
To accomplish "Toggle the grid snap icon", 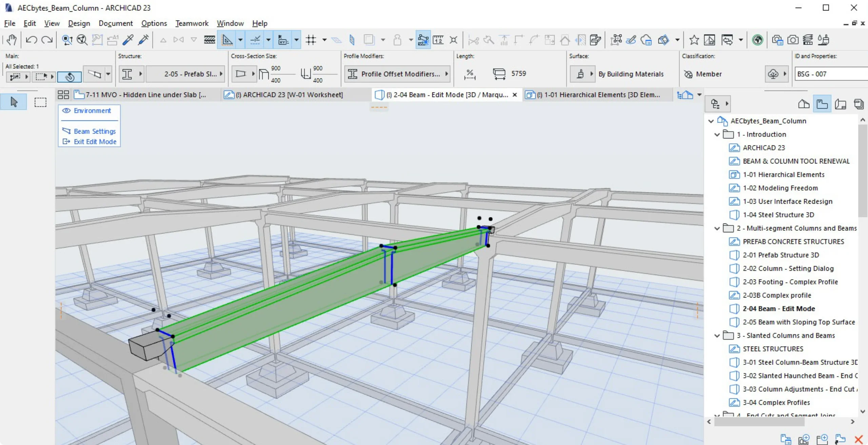I will pos(311,40).
